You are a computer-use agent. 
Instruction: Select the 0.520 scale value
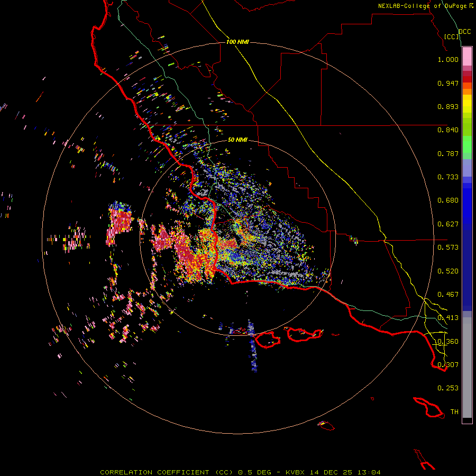point(448,271)
